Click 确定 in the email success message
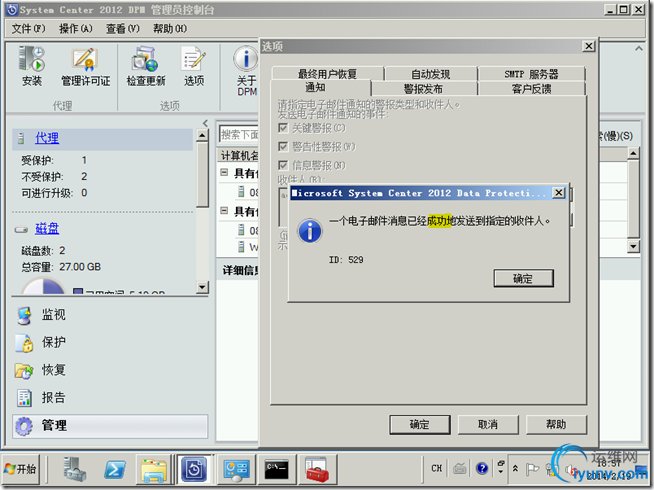The width and height of the screenshot is (654, 490). click(x=523, y=278)
